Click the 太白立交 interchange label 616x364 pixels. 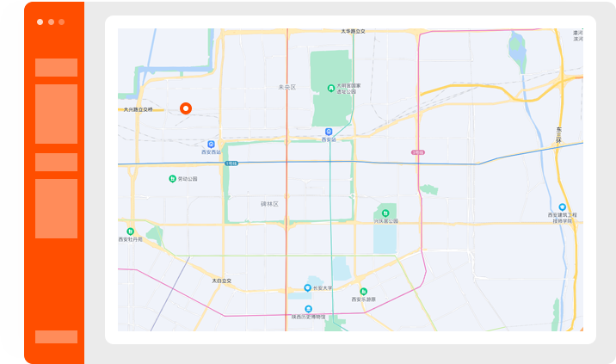[222, 281]
